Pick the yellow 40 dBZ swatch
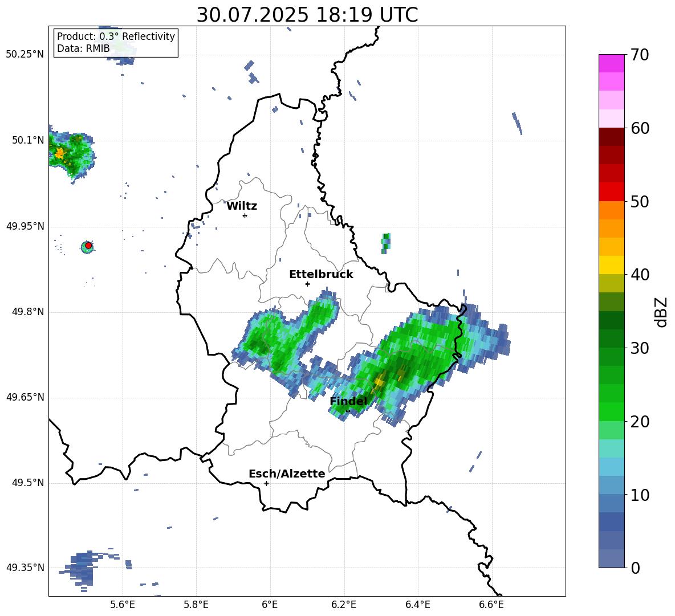The height and width of the screenshot is (616, 675). [611, 265]
